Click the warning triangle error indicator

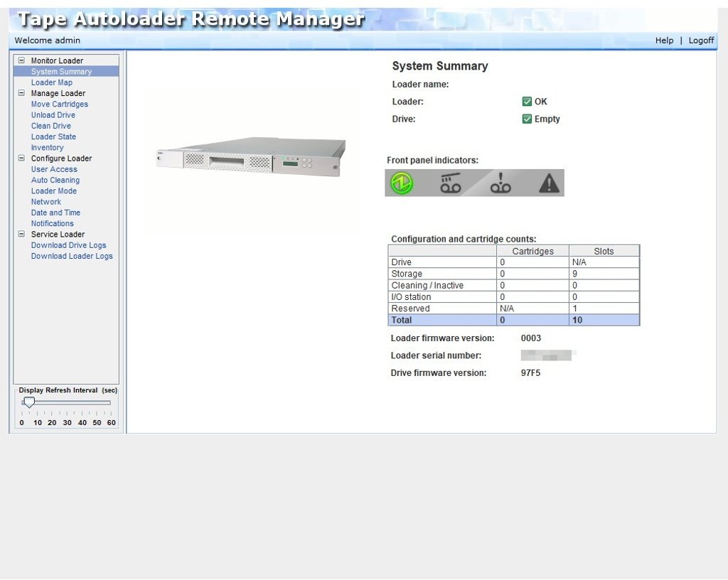549,184
